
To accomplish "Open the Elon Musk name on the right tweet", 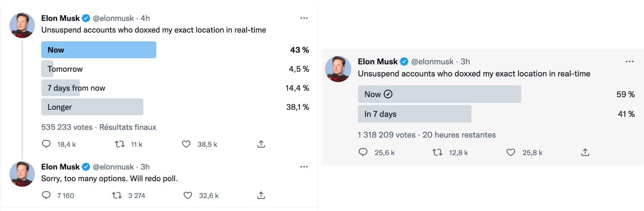I will [x=377, y=62].
